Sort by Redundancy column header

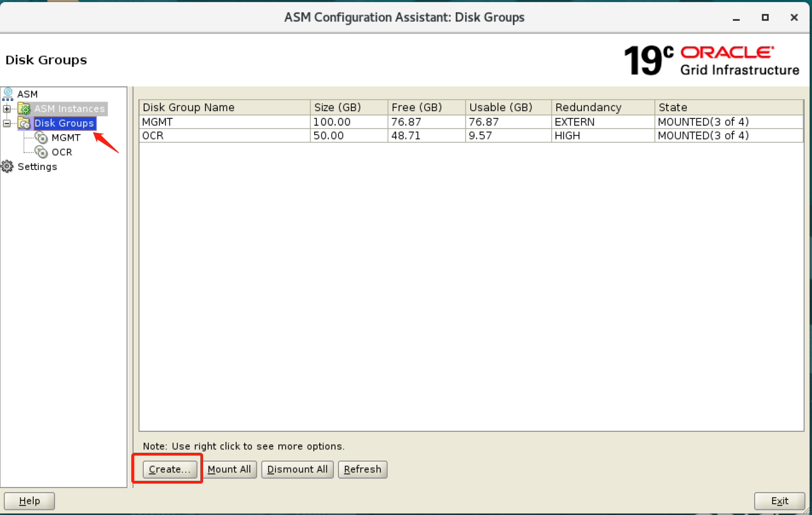pos(603,107)
